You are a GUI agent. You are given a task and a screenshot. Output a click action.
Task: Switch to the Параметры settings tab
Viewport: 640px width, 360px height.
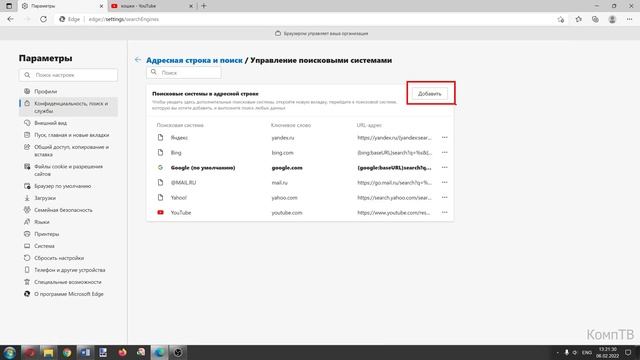61,6
